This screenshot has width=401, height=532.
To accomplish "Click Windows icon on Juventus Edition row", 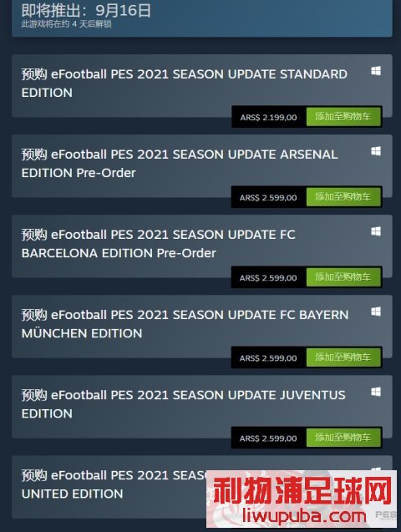I will [x=376, y=392].
